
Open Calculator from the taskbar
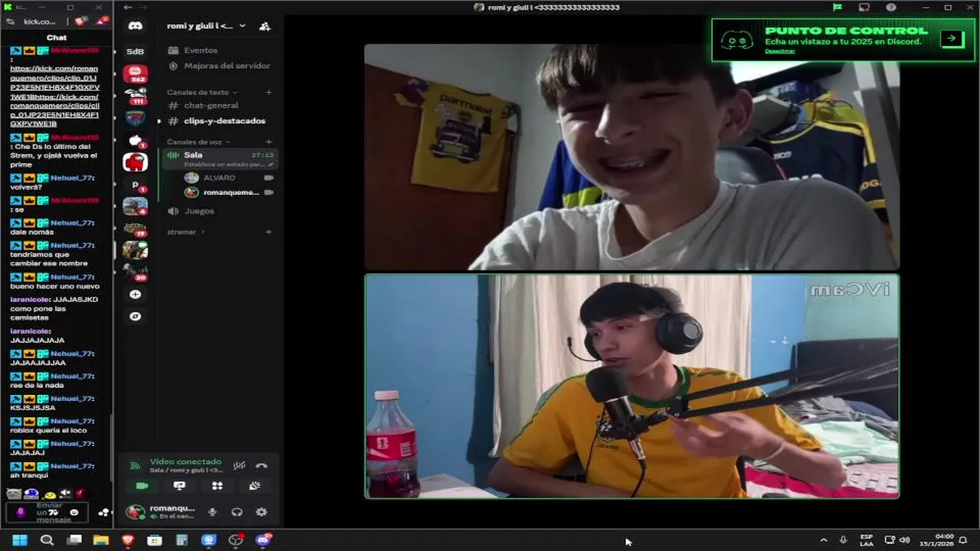coord(181,540)
